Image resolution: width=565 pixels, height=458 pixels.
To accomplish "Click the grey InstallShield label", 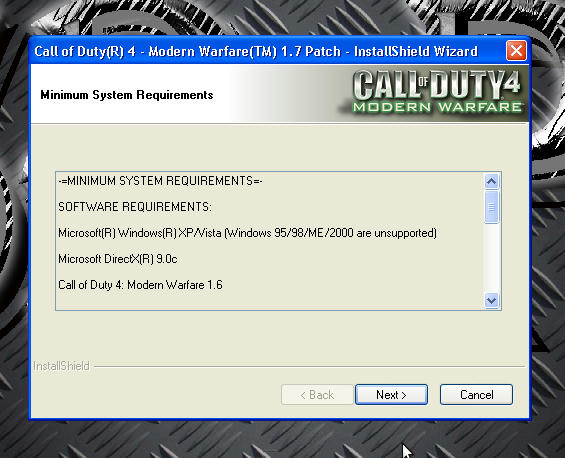I will tap(61, 366).
